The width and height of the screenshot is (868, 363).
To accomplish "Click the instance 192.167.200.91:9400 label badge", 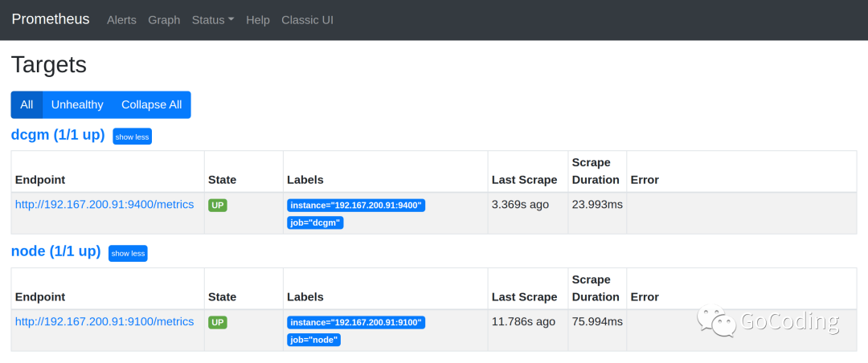I will 356,206.
